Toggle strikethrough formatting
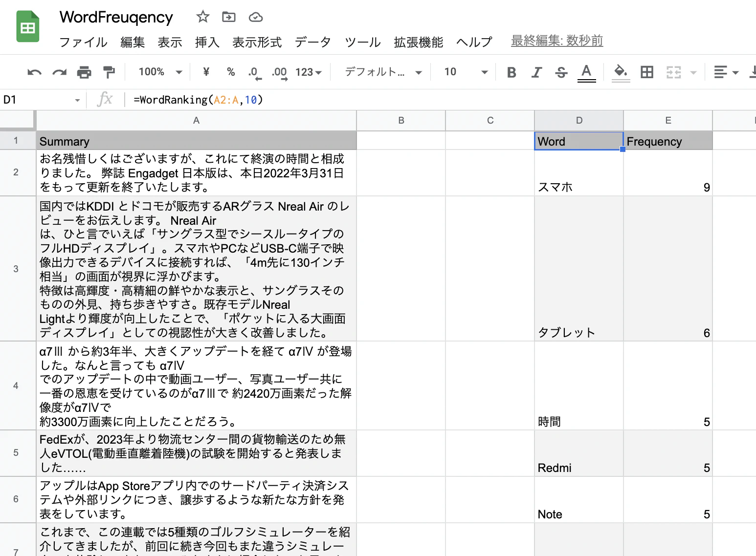 [561, 72]
